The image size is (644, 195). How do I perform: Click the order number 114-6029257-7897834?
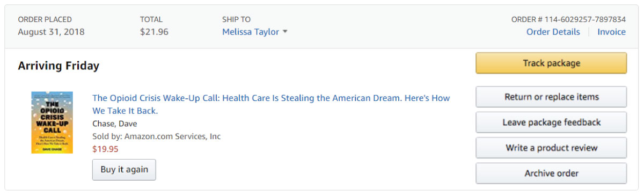pos(568,19)
